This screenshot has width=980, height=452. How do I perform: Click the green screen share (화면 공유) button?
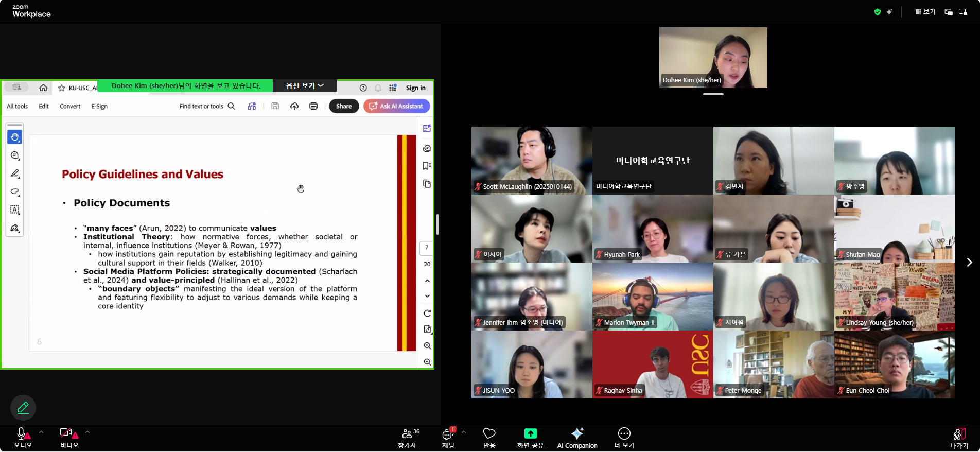(530, 434)
